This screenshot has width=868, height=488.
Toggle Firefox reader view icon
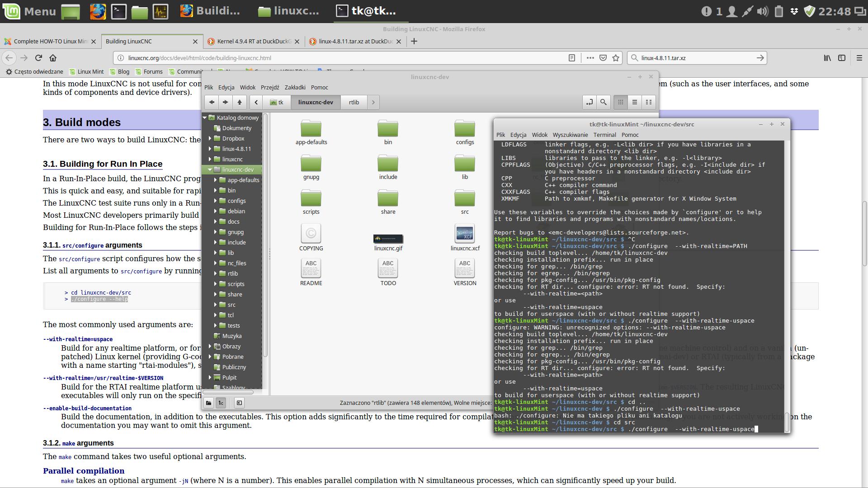click(x=572, y=58)
